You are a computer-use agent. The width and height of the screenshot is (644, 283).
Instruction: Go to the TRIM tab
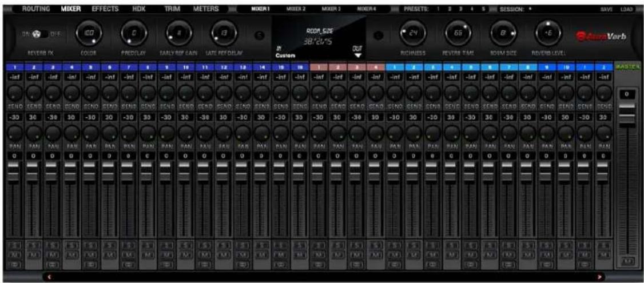point(173,9)
